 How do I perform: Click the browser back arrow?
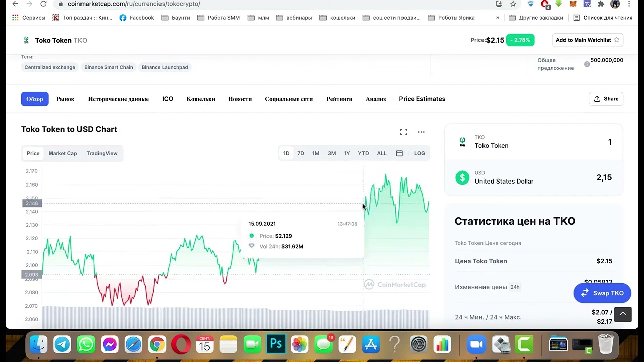(x=15, y=4)
